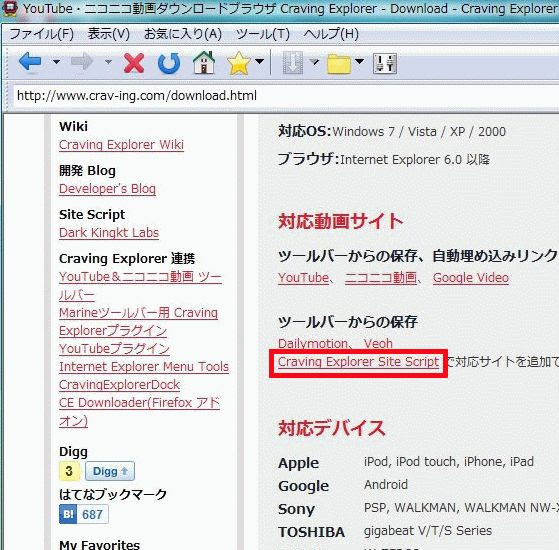
Task: Click the Digg count 3 badge
Action: click(69, 471)
